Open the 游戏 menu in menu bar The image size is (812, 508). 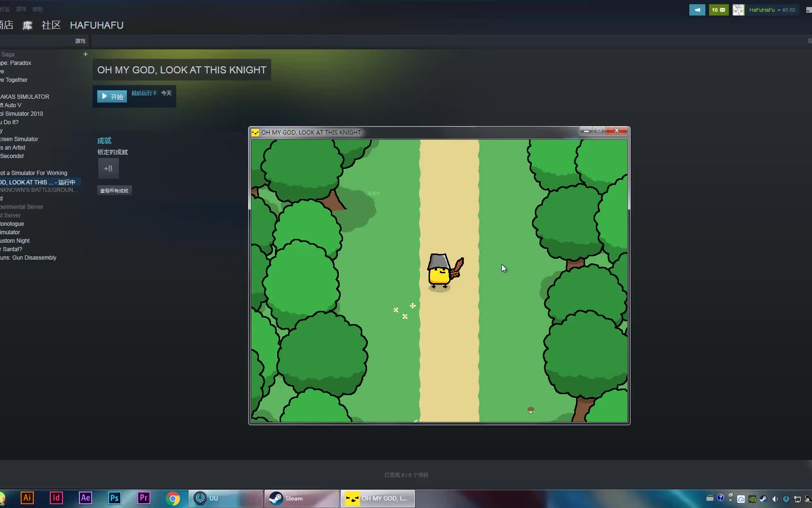[x=21, y=9]
